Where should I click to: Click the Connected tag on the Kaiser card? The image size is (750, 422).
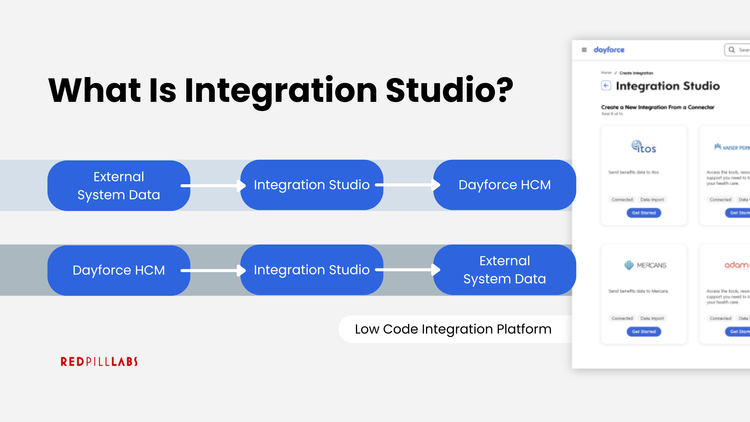click(720, 200)
